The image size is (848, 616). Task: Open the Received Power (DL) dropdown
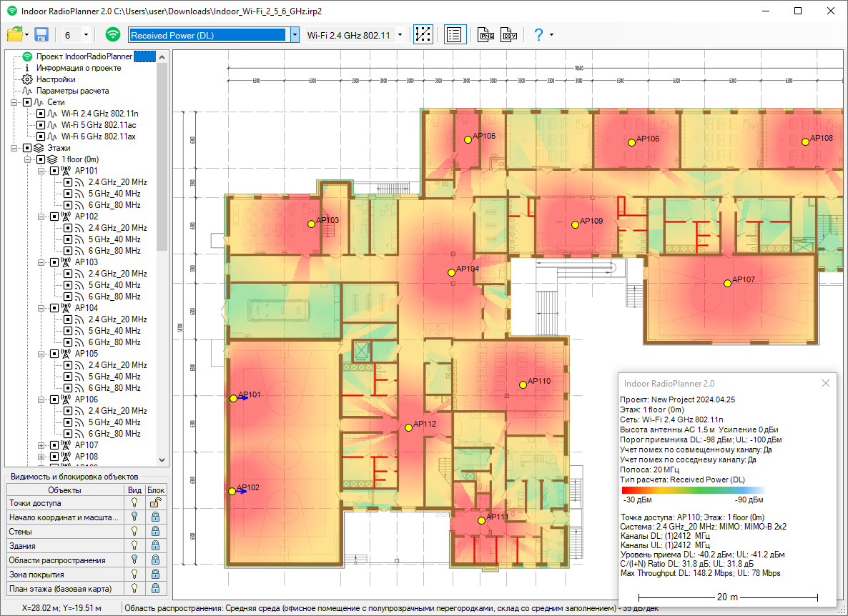295,35
